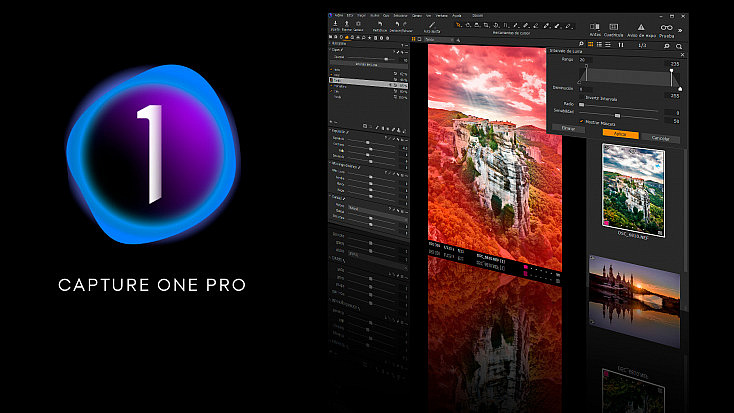Image resolution: width=734 pixels, height=413 pixels.
Task: Open the Ayuda menu
Action: pos(457,15)
